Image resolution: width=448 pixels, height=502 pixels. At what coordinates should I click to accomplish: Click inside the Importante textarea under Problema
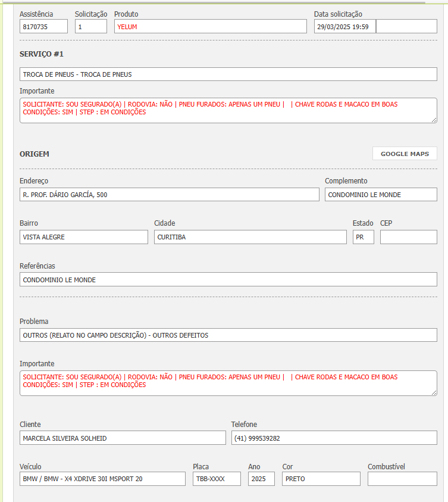coord(228,383)
